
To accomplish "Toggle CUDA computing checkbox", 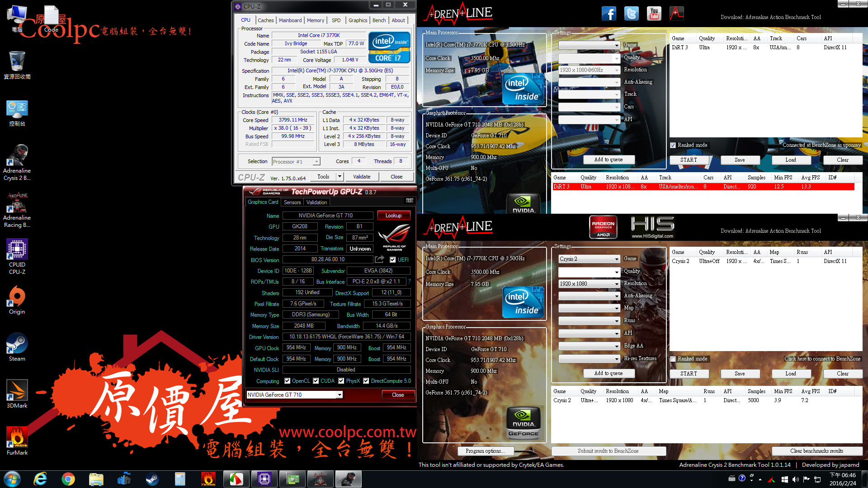I will coord(316,381).
